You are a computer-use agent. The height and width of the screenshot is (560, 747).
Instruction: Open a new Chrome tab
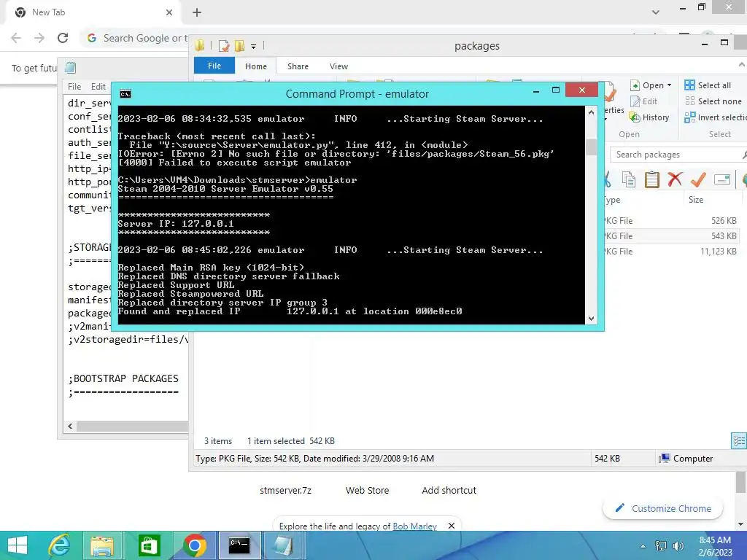coord(197,12)
